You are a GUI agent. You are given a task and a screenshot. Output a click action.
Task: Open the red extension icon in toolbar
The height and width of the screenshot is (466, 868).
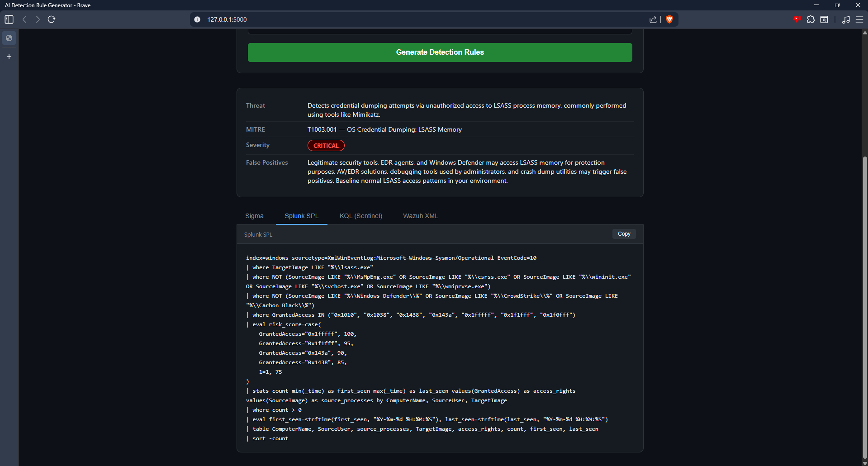click(797, 19)
